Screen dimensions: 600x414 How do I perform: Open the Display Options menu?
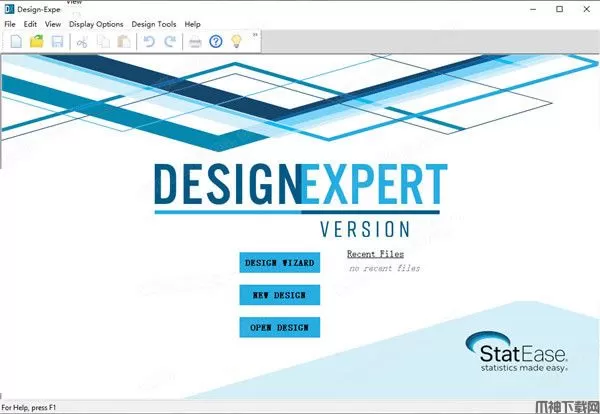tap(96, 24)
